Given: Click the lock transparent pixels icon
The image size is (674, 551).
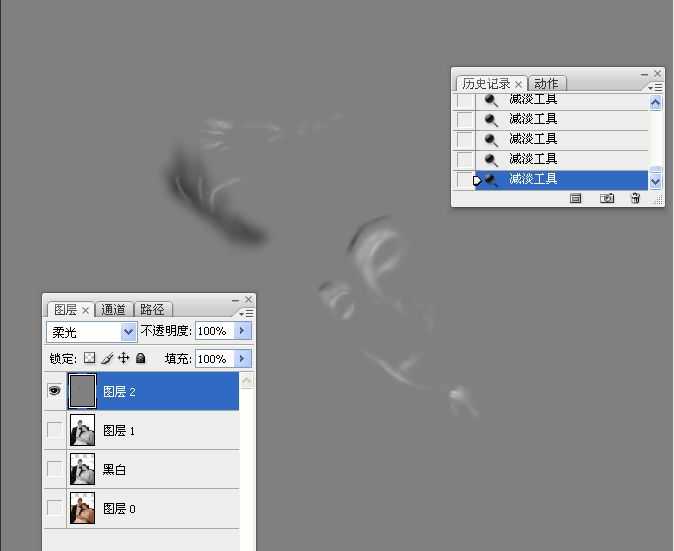Looking at the screenshot, I should (x=89, y=358).
